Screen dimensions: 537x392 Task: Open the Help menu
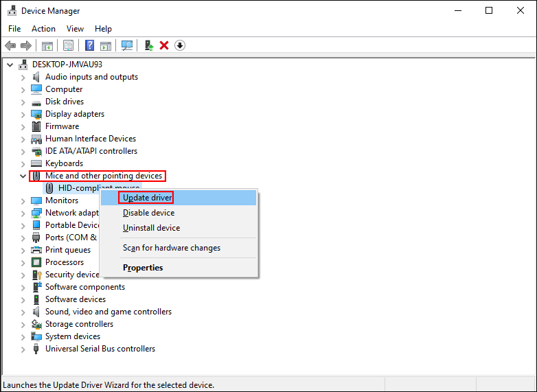point(103,29)
